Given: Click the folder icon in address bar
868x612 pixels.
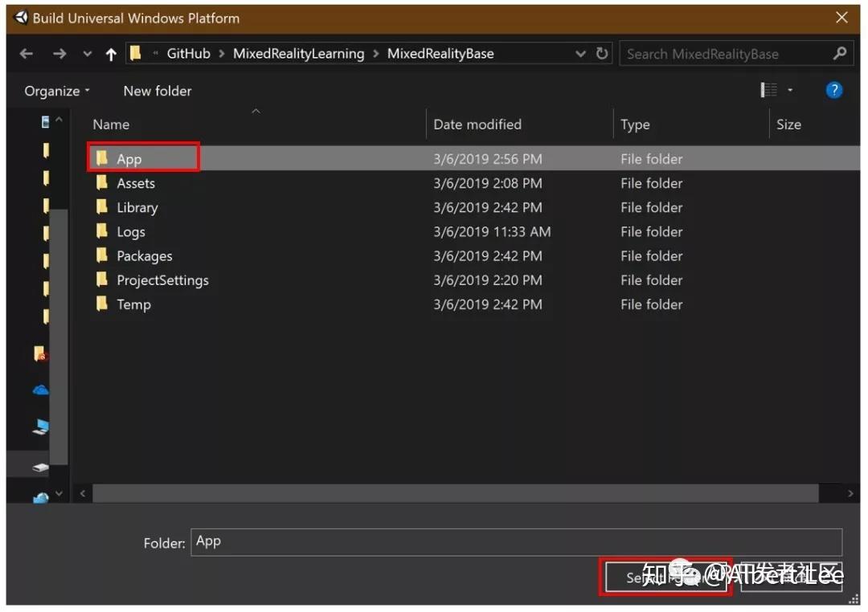Looking at the screenshot, I should [136, 53].
